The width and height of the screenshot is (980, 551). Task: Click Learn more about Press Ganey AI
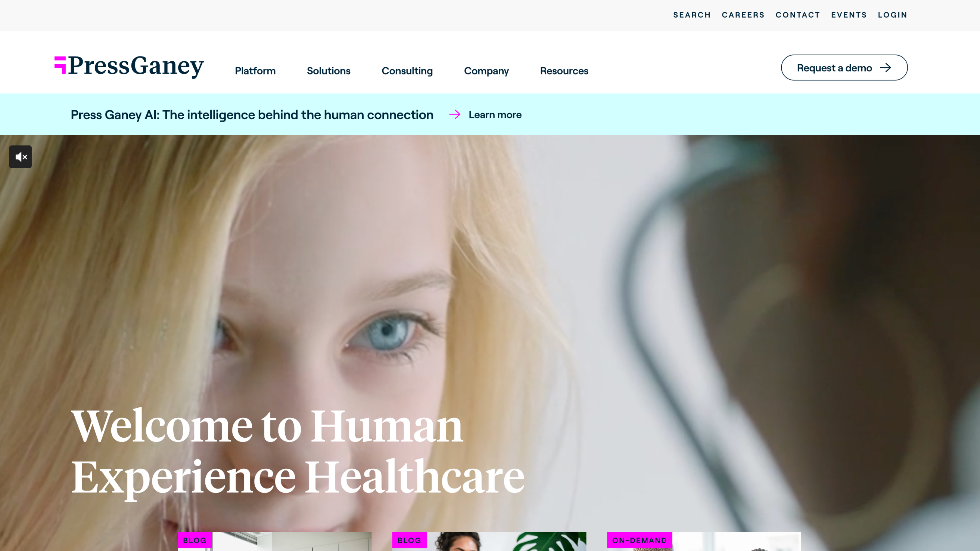[x=495, y=115]
